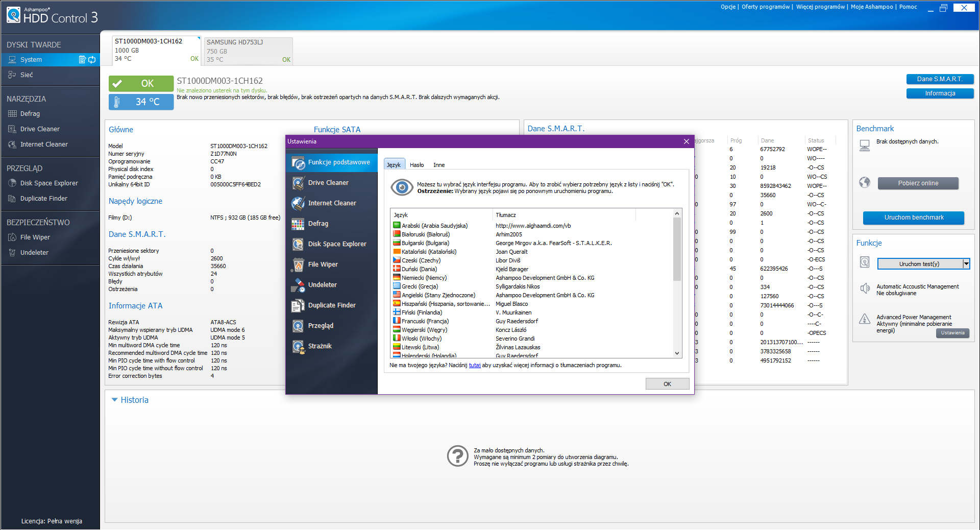Collapse the Historia section triangle

click(x=115, y=400)
